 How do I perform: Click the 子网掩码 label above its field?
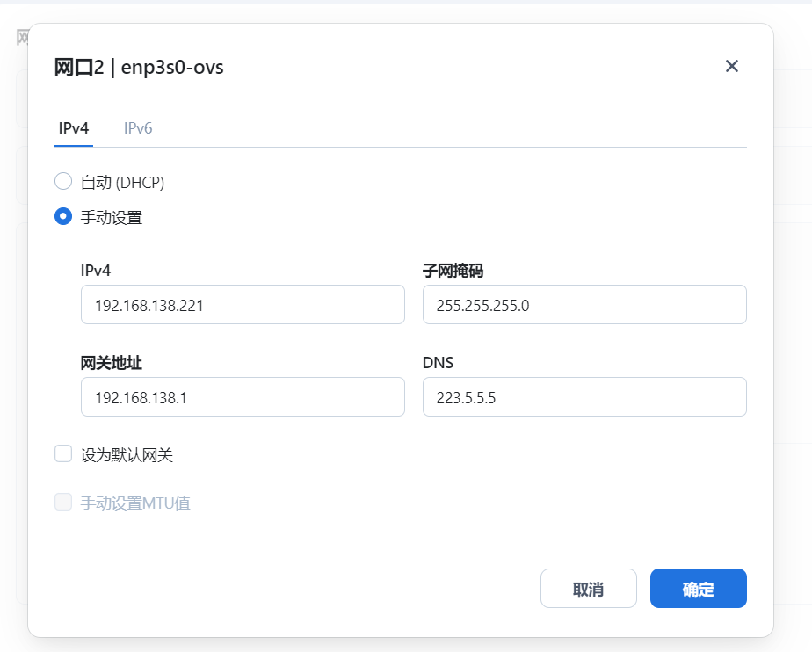[x=453, y=271]
